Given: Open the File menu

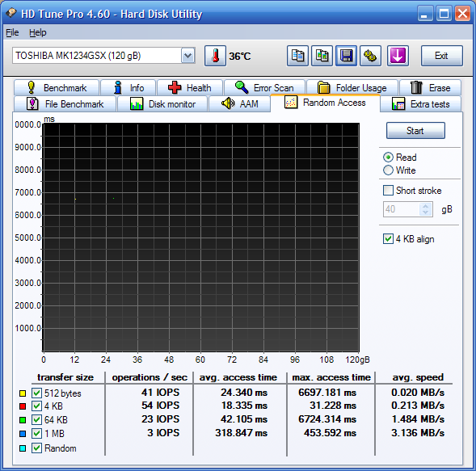Looking at the screenshot, I should point(12,32).
